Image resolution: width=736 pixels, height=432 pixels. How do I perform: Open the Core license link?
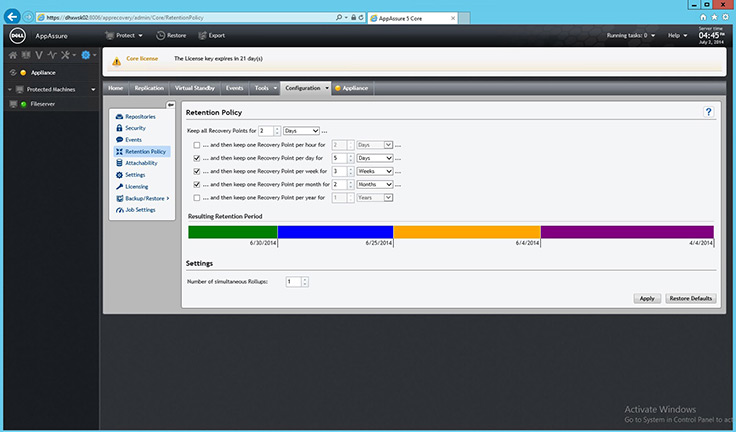click(142, 59)
